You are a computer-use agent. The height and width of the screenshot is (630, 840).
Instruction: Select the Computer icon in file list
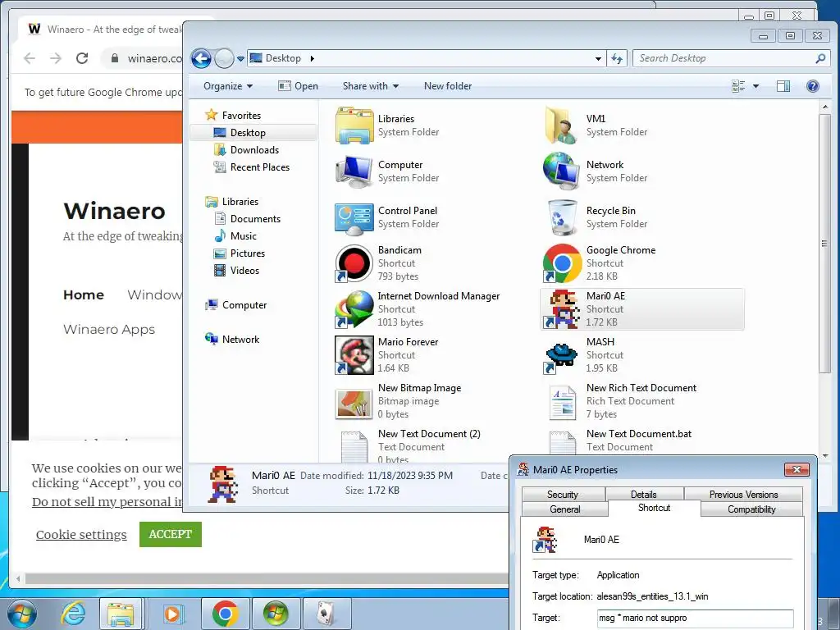coord(354,171)
